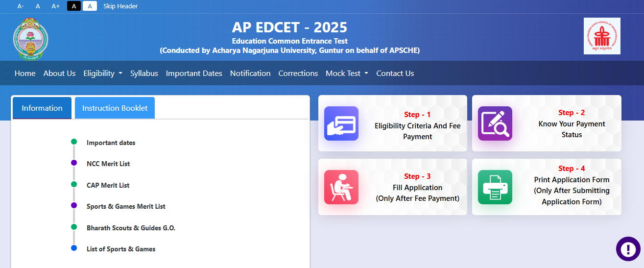Screen dimensions: 644x268
Task: Open List of Sports & Games
Action: (x=121, y=249)
